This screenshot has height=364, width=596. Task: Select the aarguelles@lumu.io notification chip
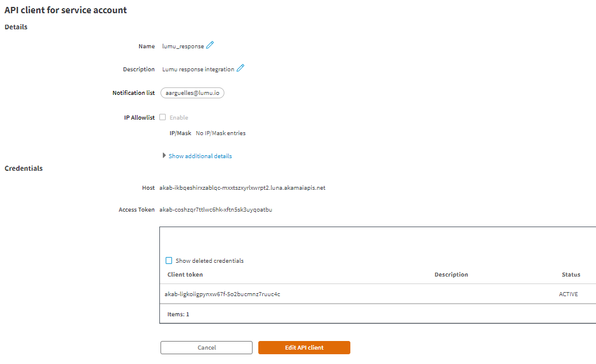[192, 93]
